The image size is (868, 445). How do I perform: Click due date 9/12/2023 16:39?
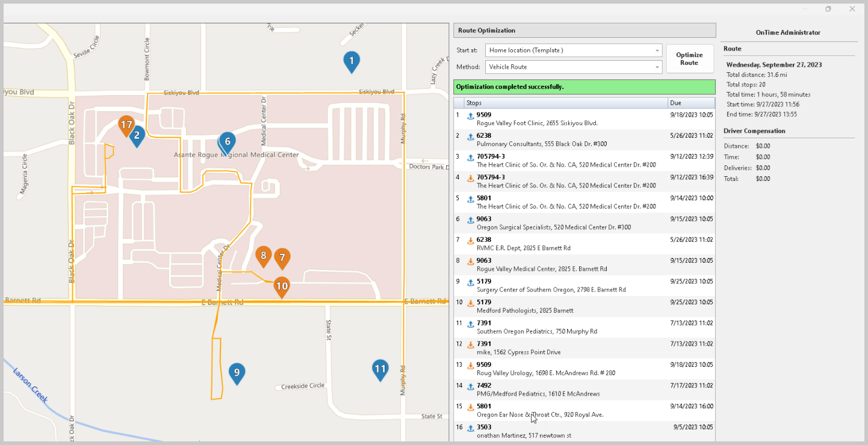[x=692, y=177]
